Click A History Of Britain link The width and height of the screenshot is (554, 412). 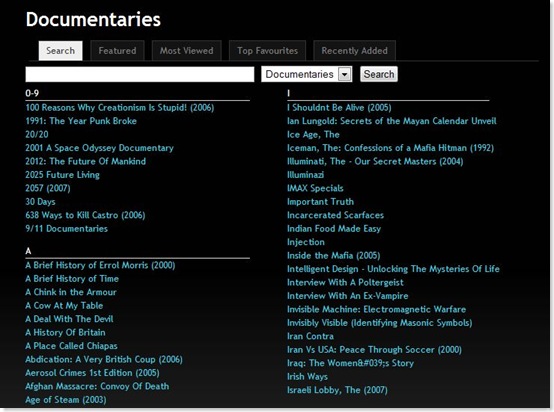coord(65,332)
